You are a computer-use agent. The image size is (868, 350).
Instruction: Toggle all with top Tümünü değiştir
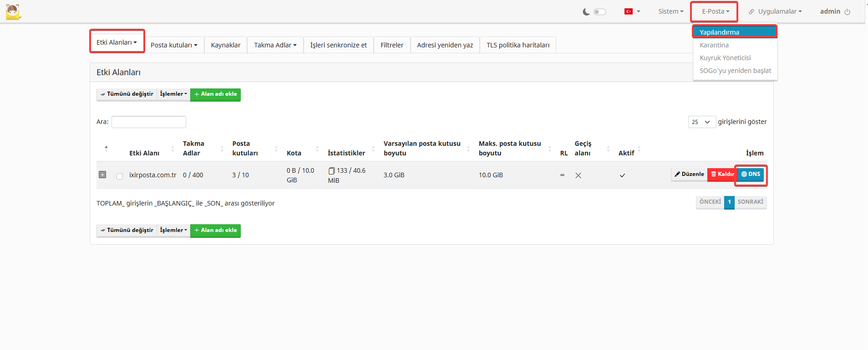[x=127, y=94]
